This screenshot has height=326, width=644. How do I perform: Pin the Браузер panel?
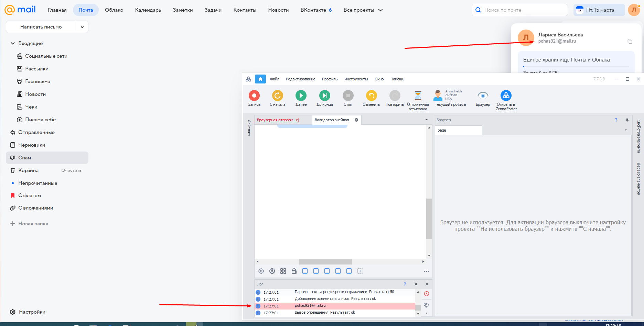point(627,120)
